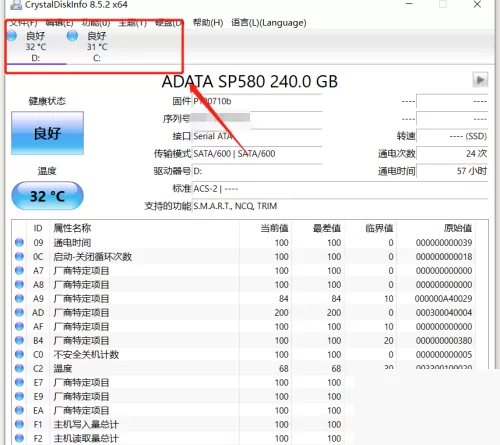This screenshot has height=445, width=500.
Task: Click raw value 000000000380
Action: 444,340
